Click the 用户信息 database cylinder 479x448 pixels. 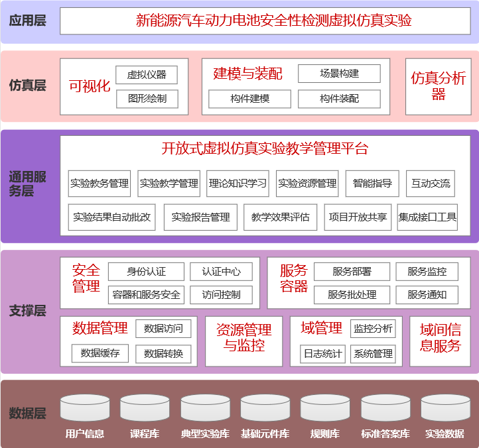coord(85,408)
